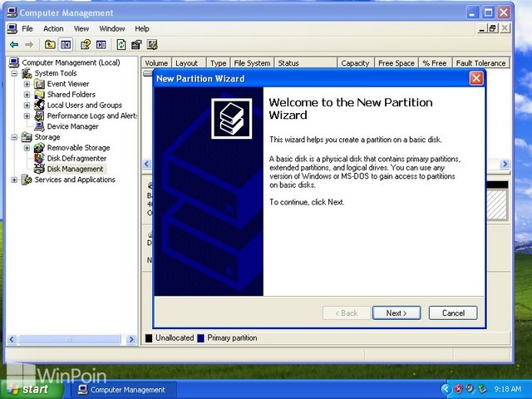
Task: Expand the Event Viewer node
Action: pos(27,84)
